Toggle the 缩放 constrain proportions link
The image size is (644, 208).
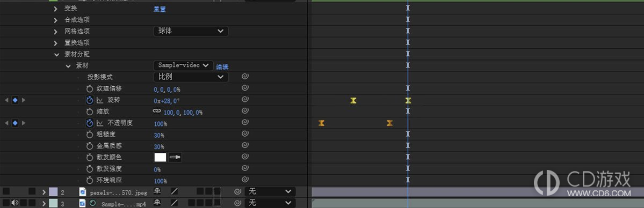pyautogui.click(x=157, y=111)
